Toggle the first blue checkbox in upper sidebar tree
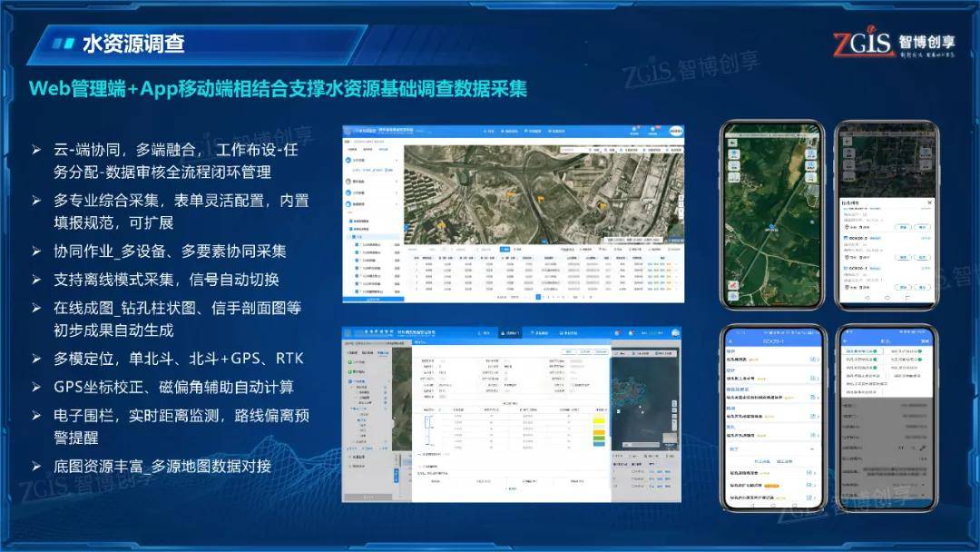The image size is (980, 552). coord(351,221)
